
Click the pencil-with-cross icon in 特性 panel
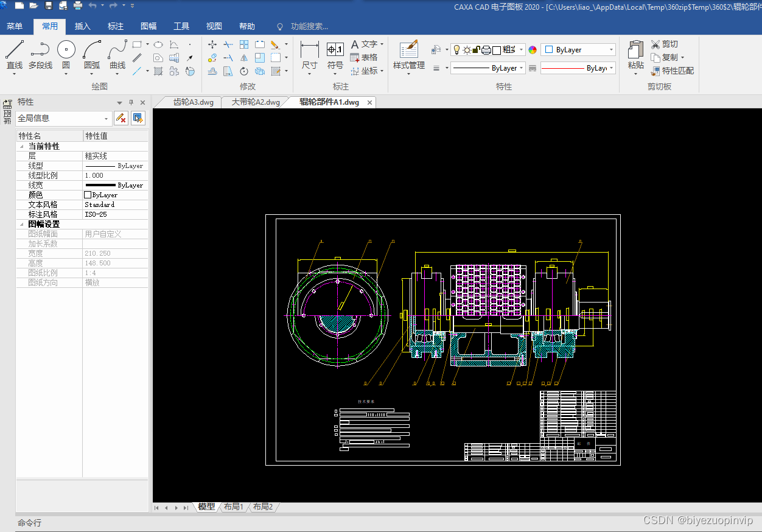click(x=121, y=118)
